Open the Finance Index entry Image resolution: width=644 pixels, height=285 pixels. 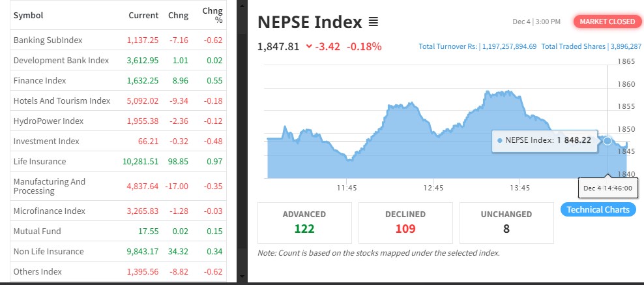40,81
